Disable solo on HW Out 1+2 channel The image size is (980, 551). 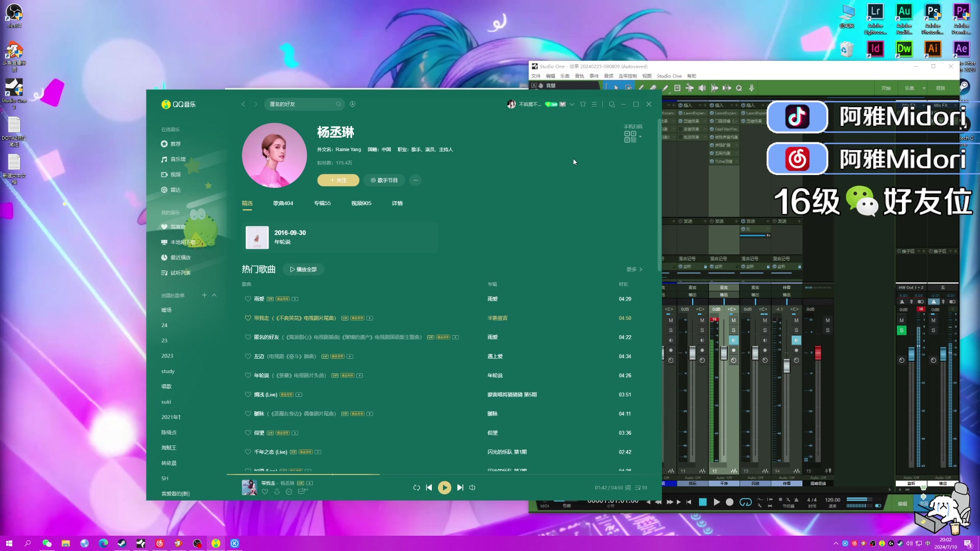click(901, 331)
